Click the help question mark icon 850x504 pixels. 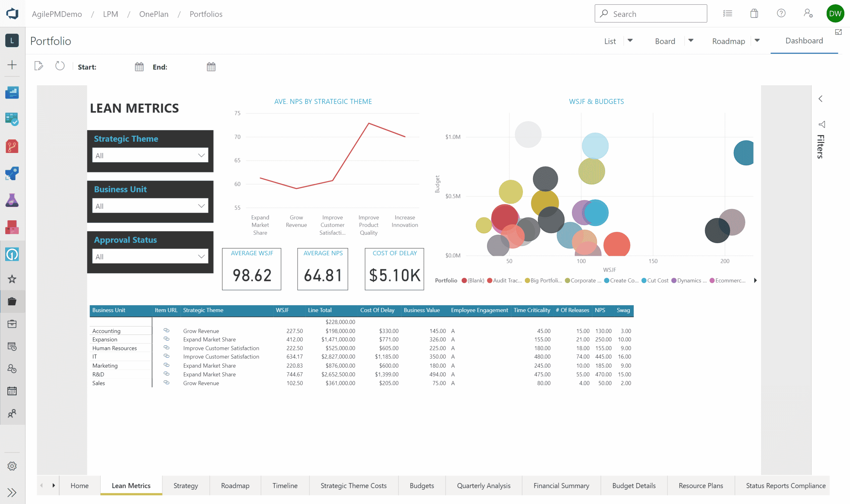[781, 14]
